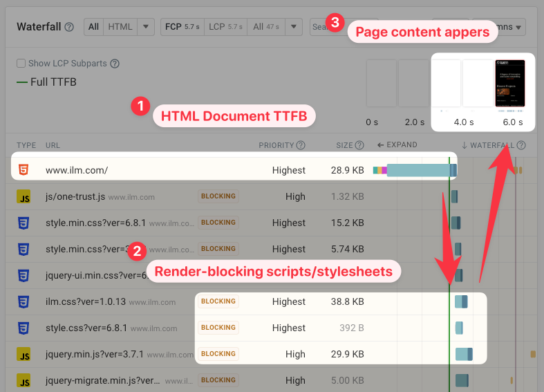Click the CSS icon next to ilm.css
The image size is (544, 392).
click(x=24, y=301)
